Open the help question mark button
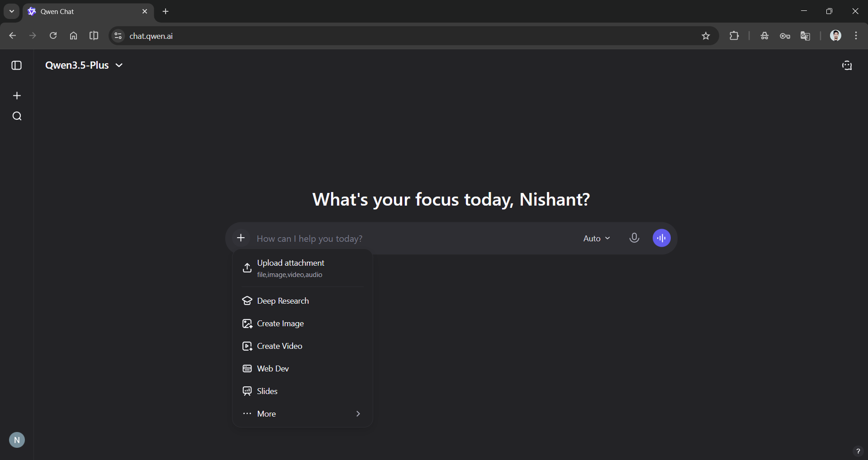Screen dimensions: 868x460 [857, 451]
